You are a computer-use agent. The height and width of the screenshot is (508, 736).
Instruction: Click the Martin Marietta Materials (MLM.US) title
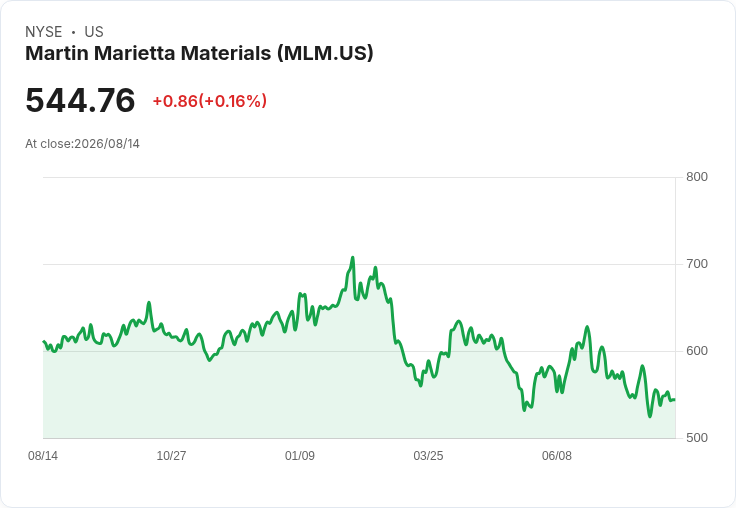point(199,53)
